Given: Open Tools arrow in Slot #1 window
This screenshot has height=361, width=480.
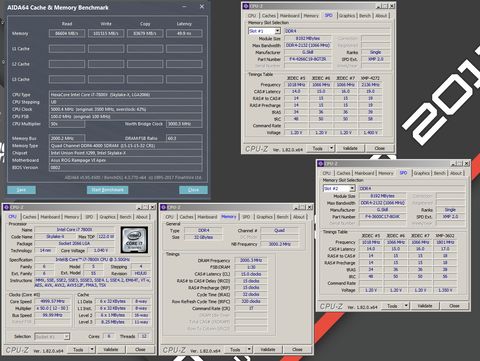Looking at the screenshot, I should click(331, 148).
